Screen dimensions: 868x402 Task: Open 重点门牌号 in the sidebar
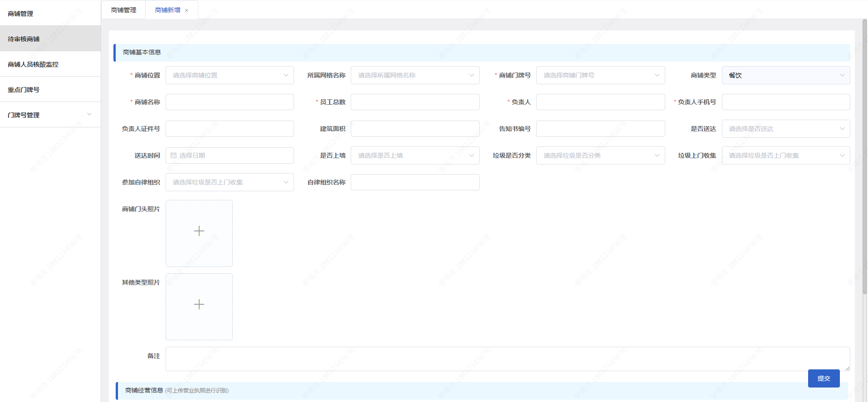point(50,89)
